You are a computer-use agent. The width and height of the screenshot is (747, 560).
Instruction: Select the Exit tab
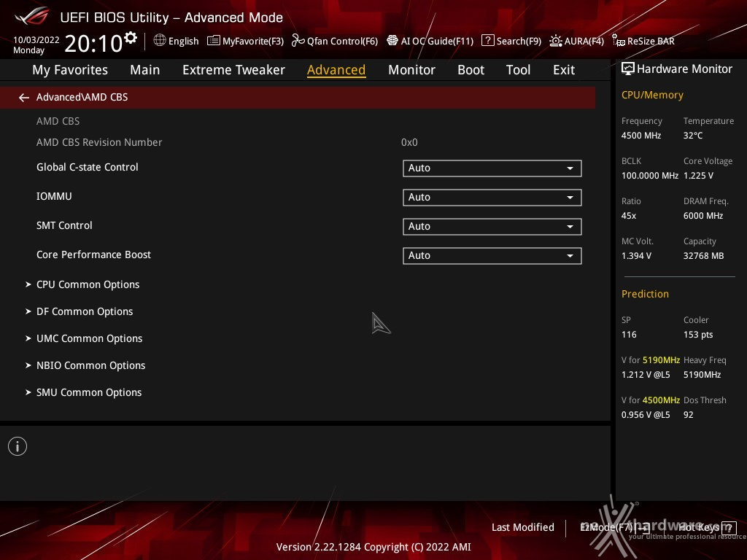[x=564, y=70]
